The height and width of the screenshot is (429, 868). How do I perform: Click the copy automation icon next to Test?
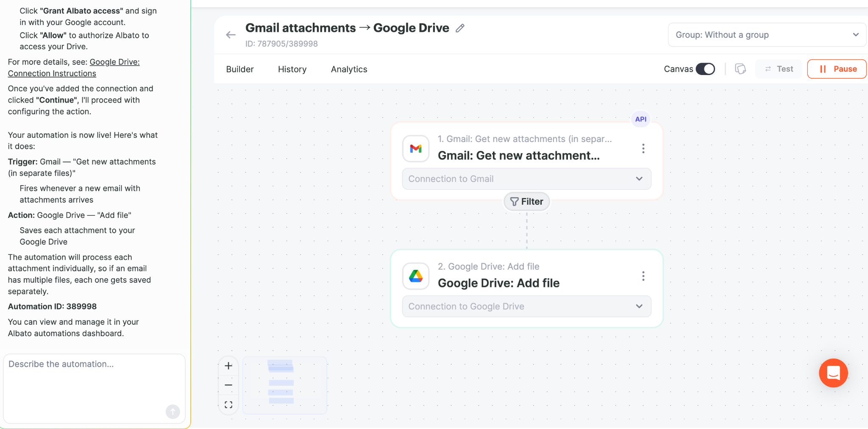coord(740,69)
